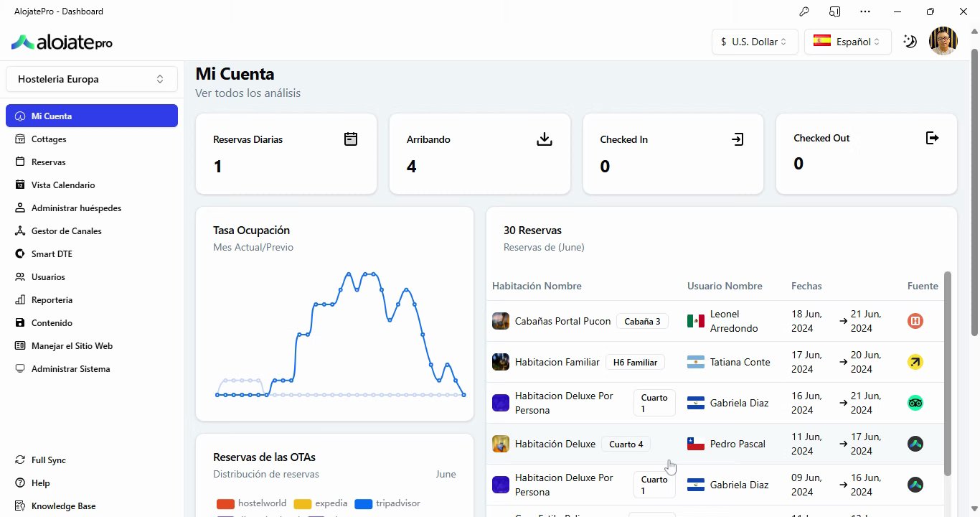Open the U.S. Dollar currency dropdown
980x517 pixels.
point(755,42)
